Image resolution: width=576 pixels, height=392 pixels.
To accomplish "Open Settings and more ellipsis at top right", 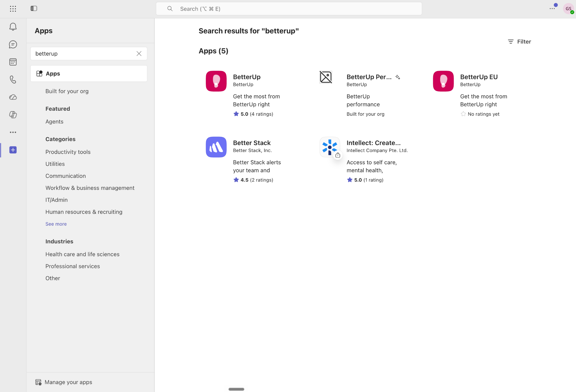I will [552, 8].
